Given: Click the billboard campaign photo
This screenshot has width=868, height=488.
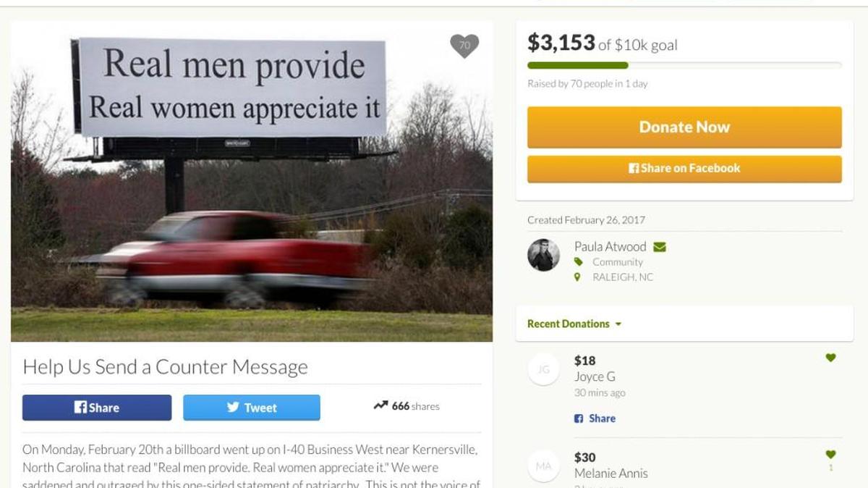Looking at the screenshot, I should (x=252, y=181).
